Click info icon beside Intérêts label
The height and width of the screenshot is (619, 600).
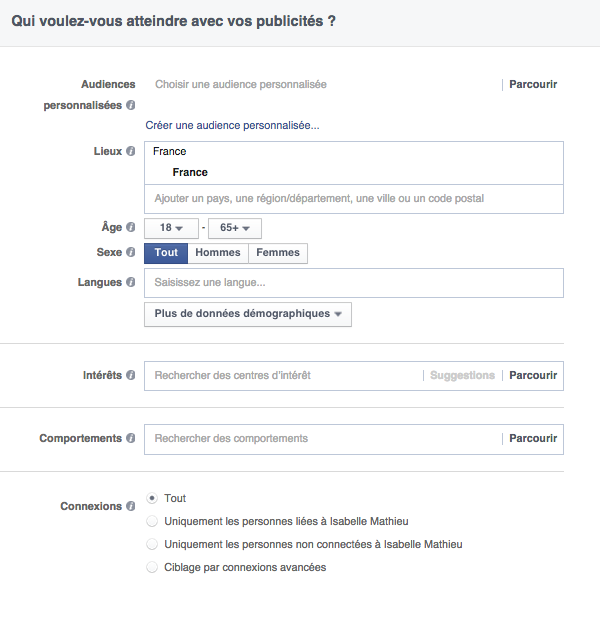pyautogui.click(x=131, y=376)
